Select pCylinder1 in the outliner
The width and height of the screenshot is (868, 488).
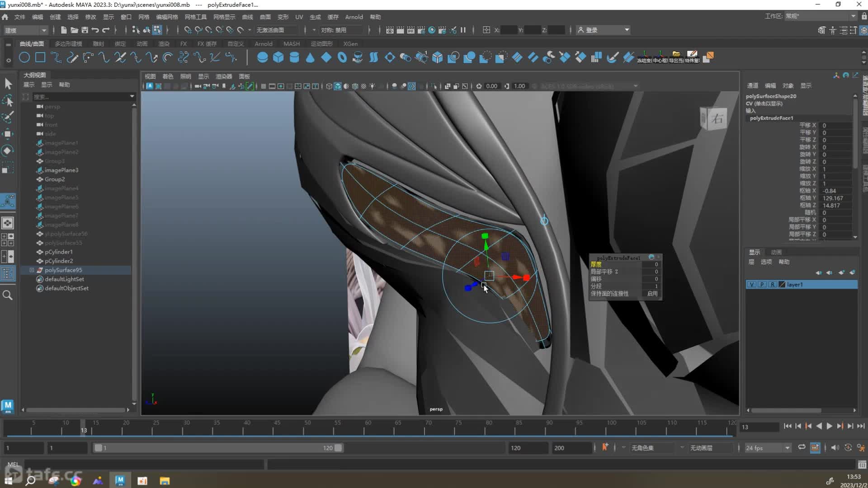pyautogui.click(x=59, y=252)
